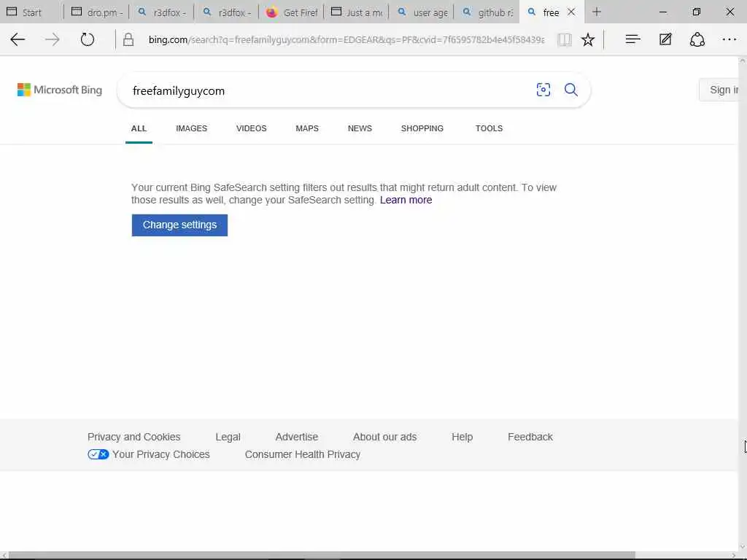Image resolution: width=747 pixels, height=560 pixels.
Task: Switch to the Start tab
Action: point(31,12)
